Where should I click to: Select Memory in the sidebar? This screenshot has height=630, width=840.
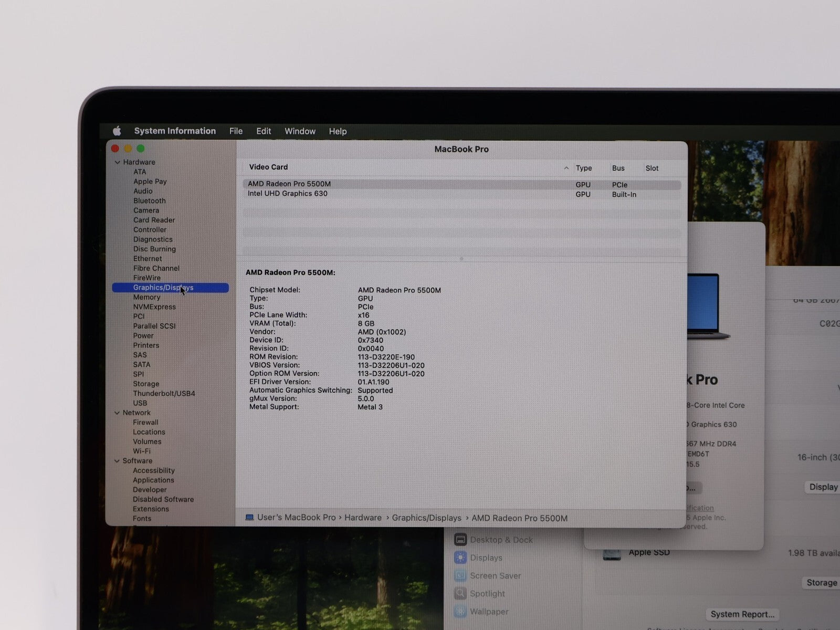(146, 297)
